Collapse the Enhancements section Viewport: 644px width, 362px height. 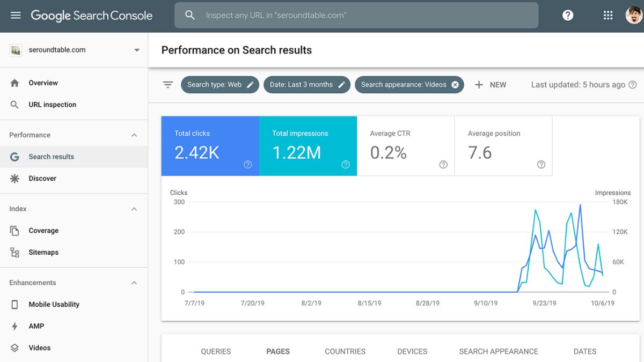(134, 283)
